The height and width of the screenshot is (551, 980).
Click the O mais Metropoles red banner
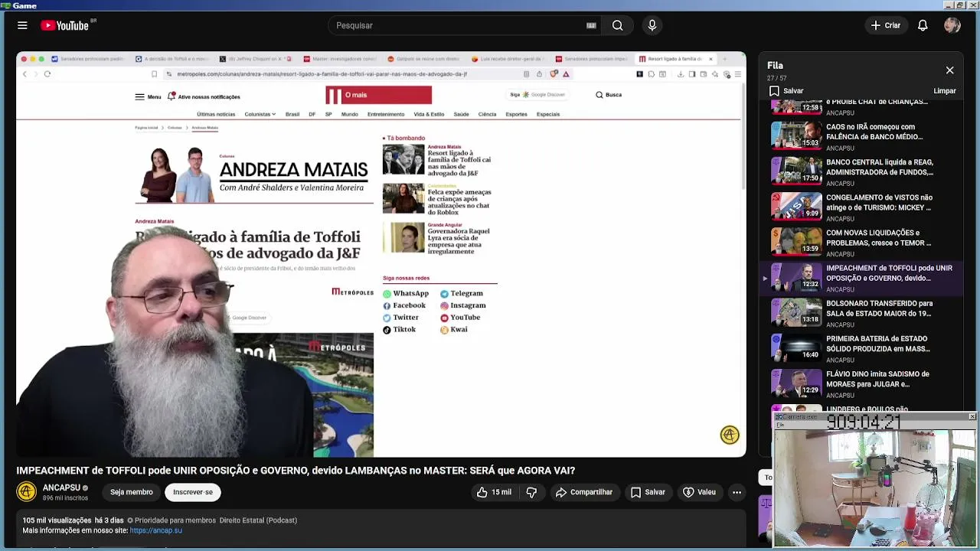pyautogui.click(x=378, y=95)
